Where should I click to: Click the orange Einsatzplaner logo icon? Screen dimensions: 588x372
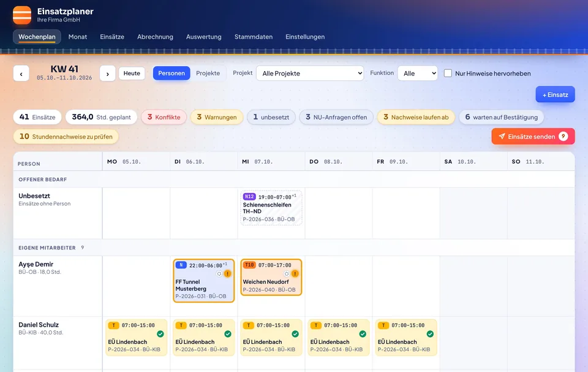coord(22,15)
